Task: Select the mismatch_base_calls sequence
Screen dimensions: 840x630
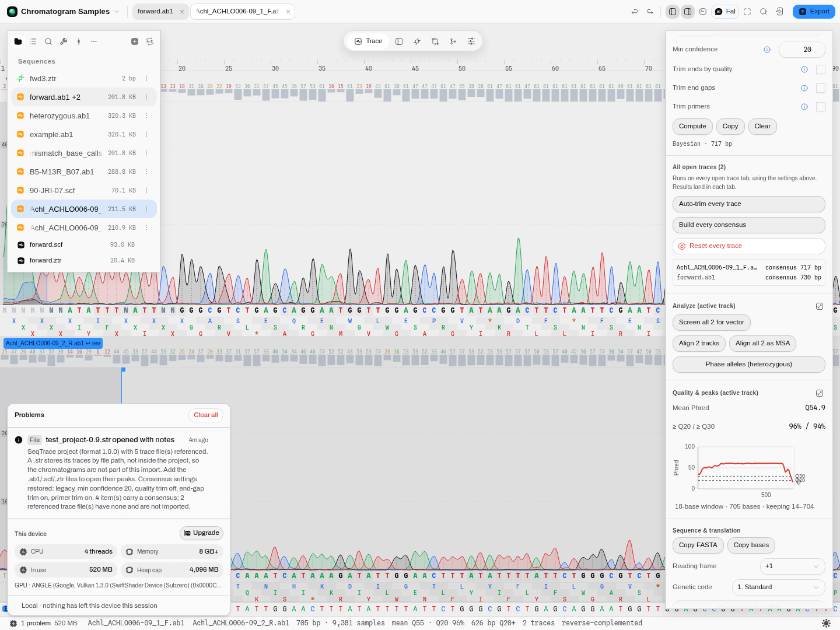Action: [84, 153]
